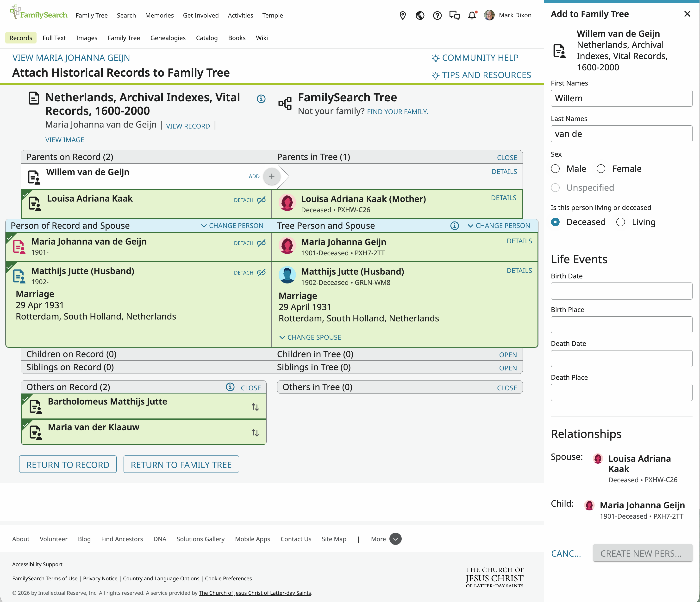700x602 pixels.
Task: Click the FamilySearch logo
Action: tap(38, 13)
